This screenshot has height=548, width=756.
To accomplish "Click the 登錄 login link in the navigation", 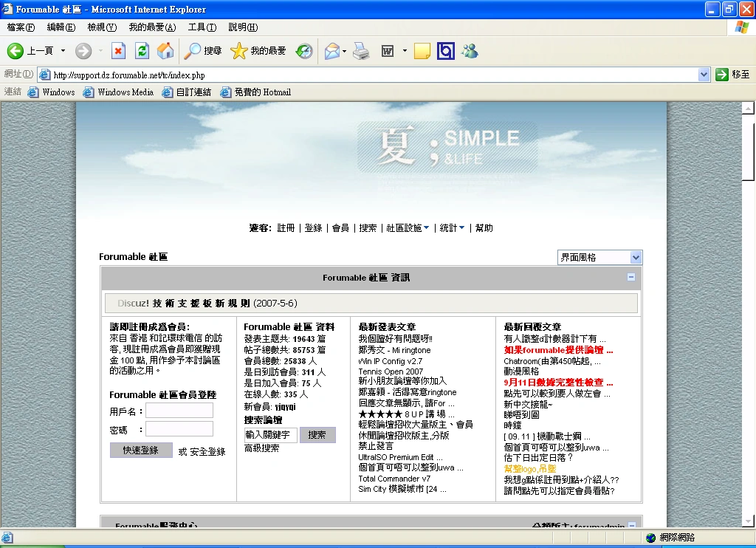I will click(313, 228).
